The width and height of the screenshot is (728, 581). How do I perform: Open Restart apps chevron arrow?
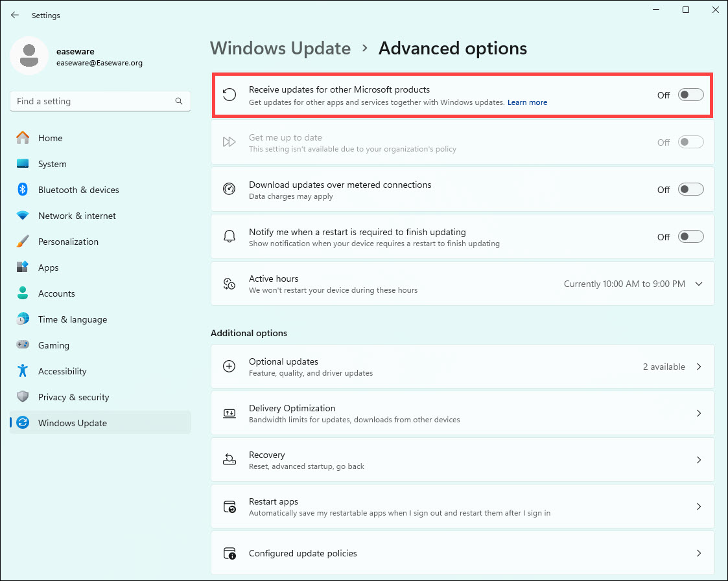[x=699, y=507]
